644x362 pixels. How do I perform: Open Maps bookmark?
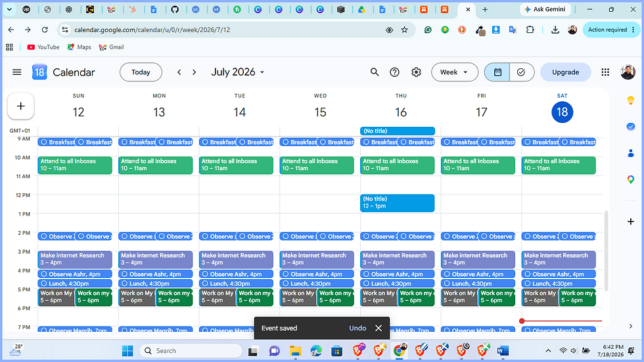pos(80,47)
